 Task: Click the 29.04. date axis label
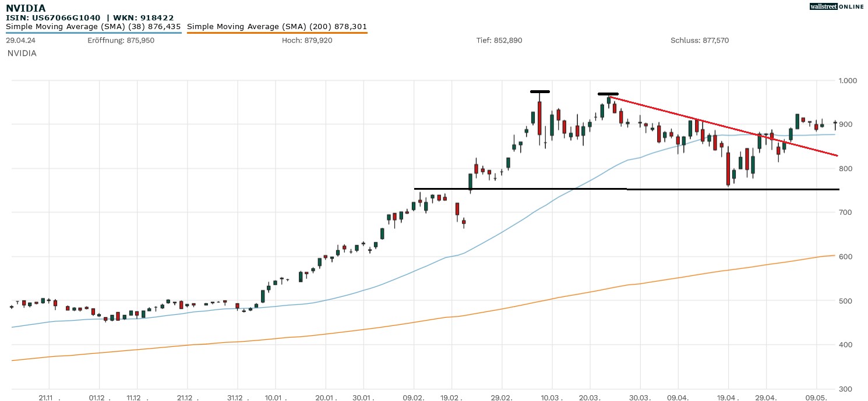pos(766,398)
